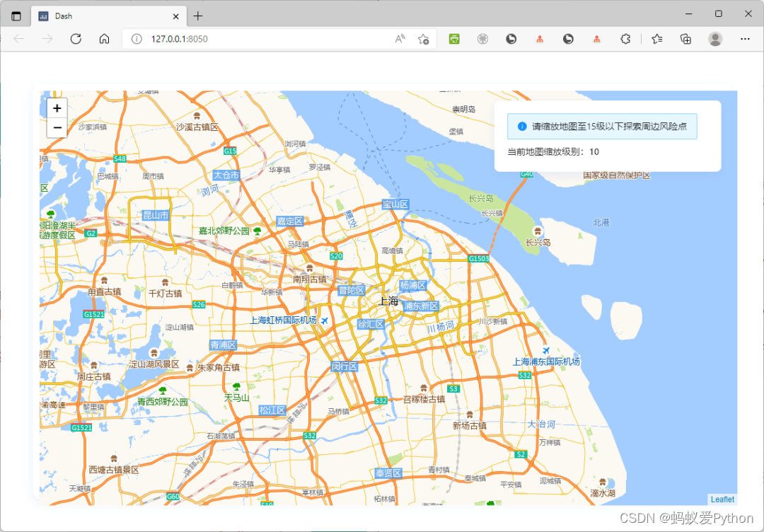Close the Dash tab
This screenshot has height=532, width=764.
176,16
